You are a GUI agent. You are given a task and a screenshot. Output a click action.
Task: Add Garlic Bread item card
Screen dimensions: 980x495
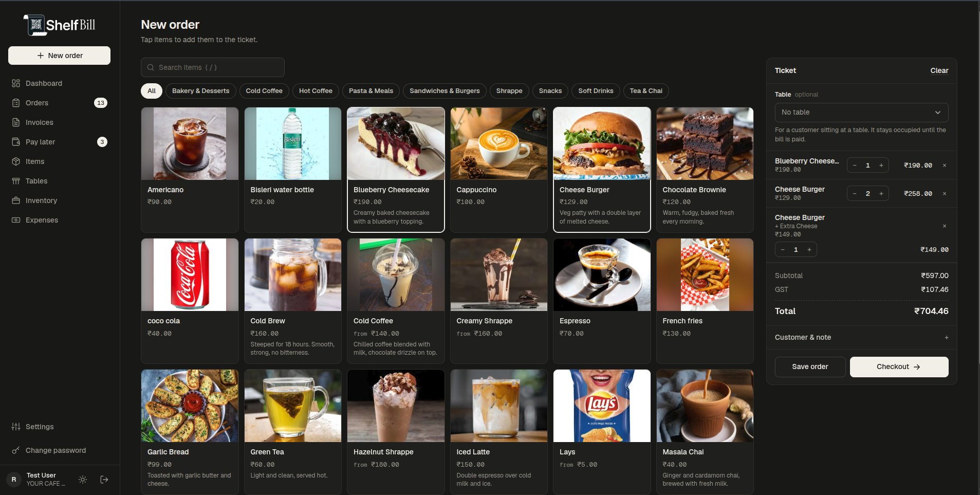tap(190, 432)
